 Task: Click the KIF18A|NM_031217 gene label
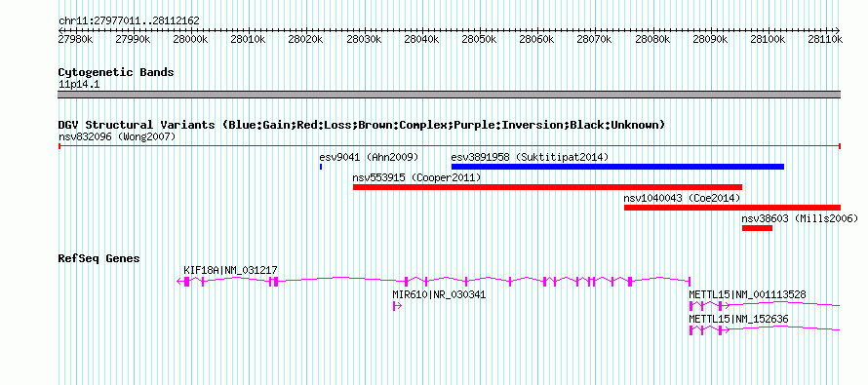[231, 270]
